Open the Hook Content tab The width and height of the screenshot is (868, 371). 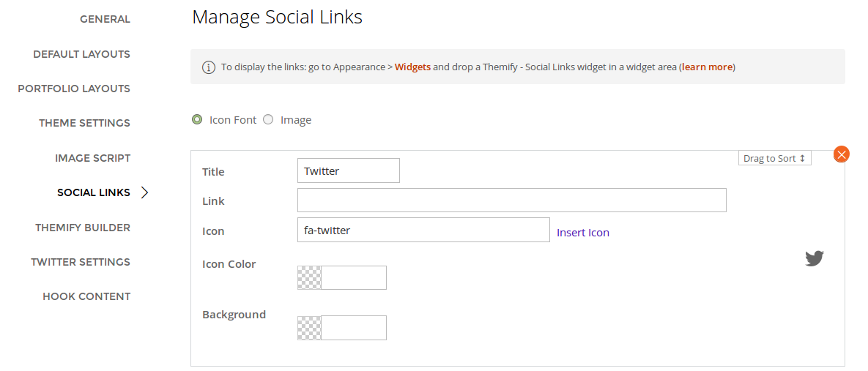pos(86,296)
